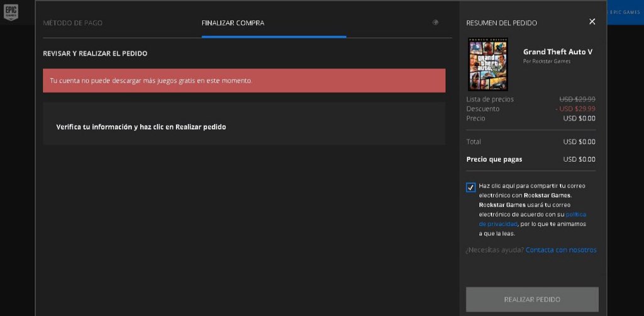644x316 pixels.
Task: Click the crossed-out list price USD $29.99
Action: 577,99
